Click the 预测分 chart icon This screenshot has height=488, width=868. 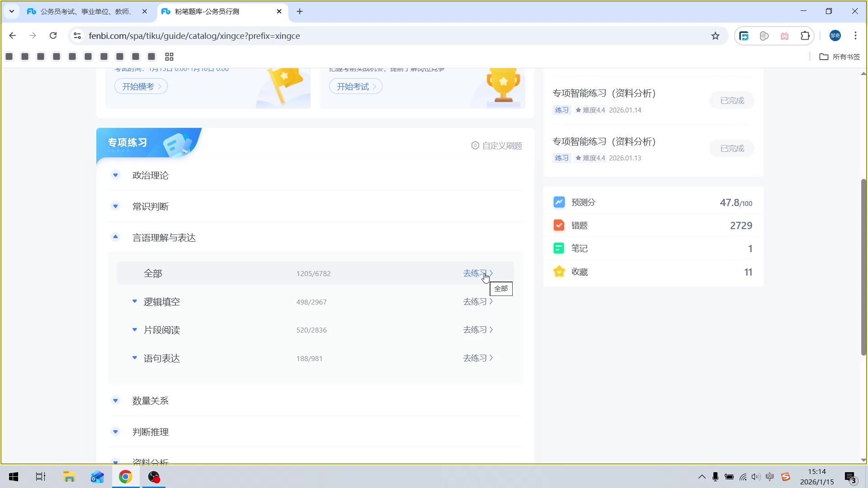[x=559, y=202]
